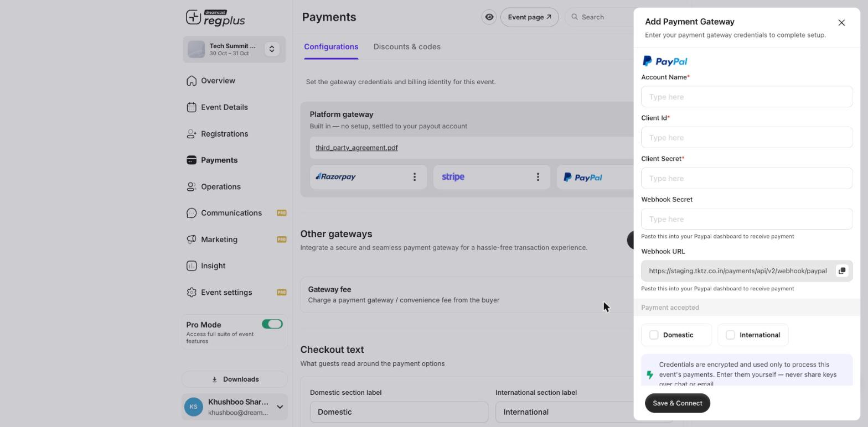Close the Add Payment Gateway panel
The height and width of the screenshot is (427, 868).
(841, 23)
